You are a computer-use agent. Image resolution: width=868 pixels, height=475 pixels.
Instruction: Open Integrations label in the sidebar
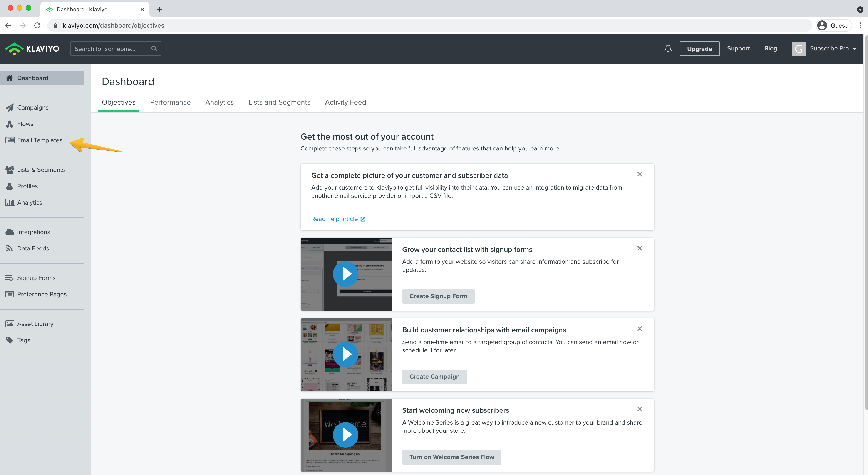pyautogui.click(x=34, y=232)
